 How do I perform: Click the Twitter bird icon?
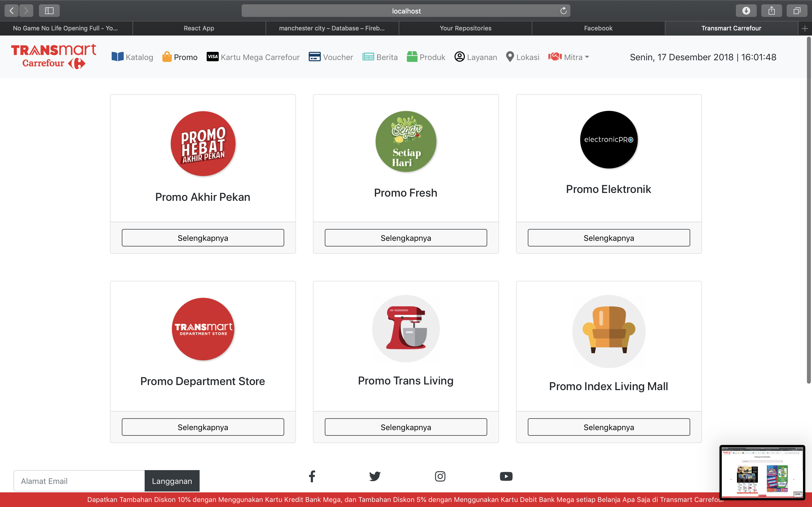(375, 476)
